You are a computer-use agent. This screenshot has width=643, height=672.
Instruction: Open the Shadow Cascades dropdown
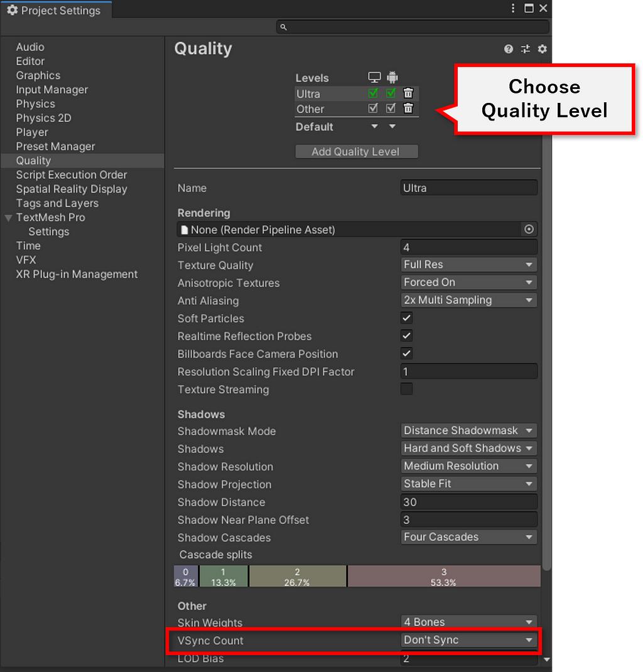[469, 537]
